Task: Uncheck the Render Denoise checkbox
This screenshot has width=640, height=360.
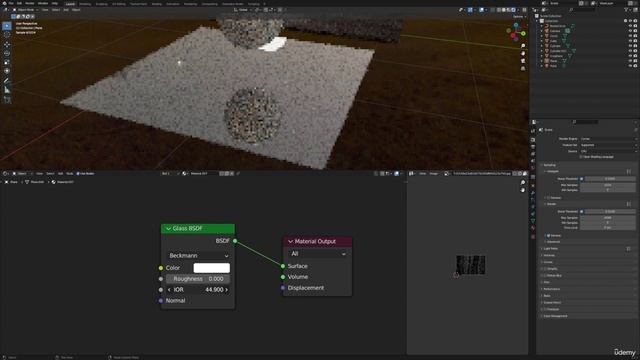Action: [x=548, y=236]
